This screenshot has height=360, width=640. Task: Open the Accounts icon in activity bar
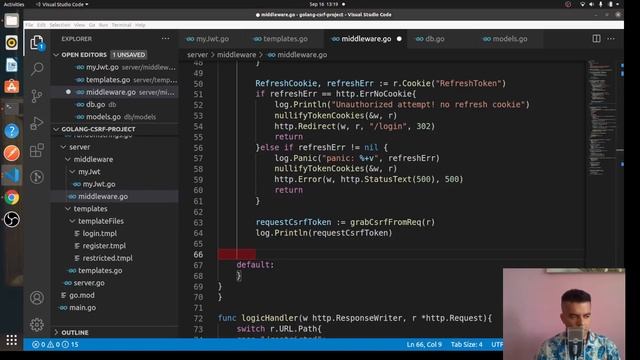click(37, 298)
